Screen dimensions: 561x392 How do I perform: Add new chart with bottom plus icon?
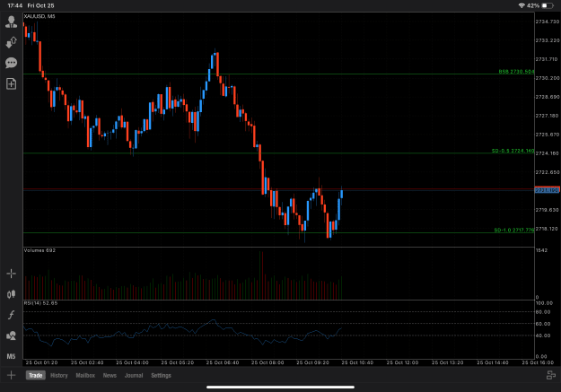11,375
